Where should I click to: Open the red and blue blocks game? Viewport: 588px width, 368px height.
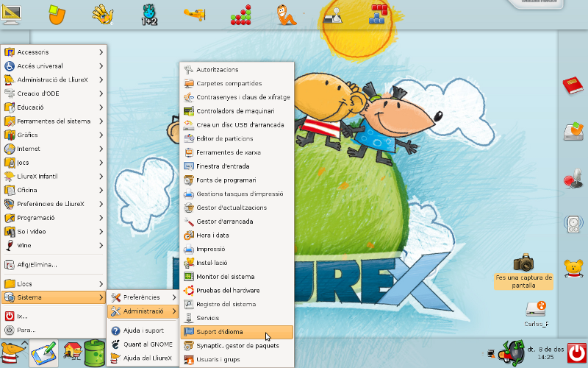pos(378,14)
